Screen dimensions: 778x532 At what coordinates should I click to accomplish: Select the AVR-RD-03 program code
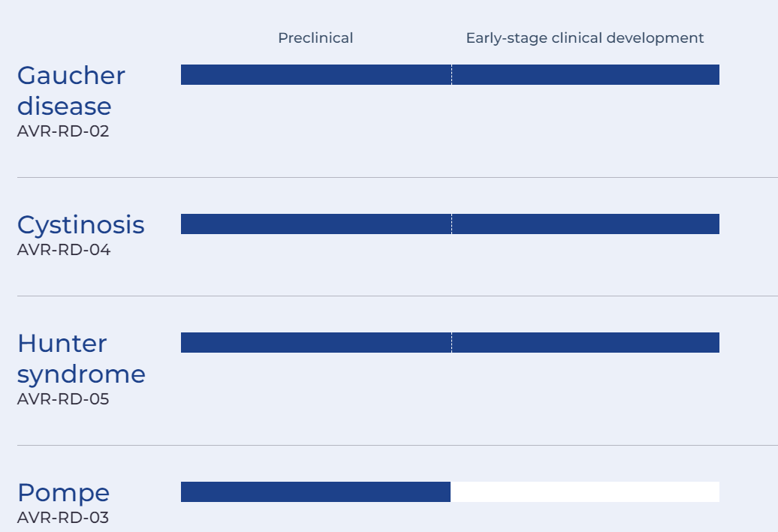(63, 518)
